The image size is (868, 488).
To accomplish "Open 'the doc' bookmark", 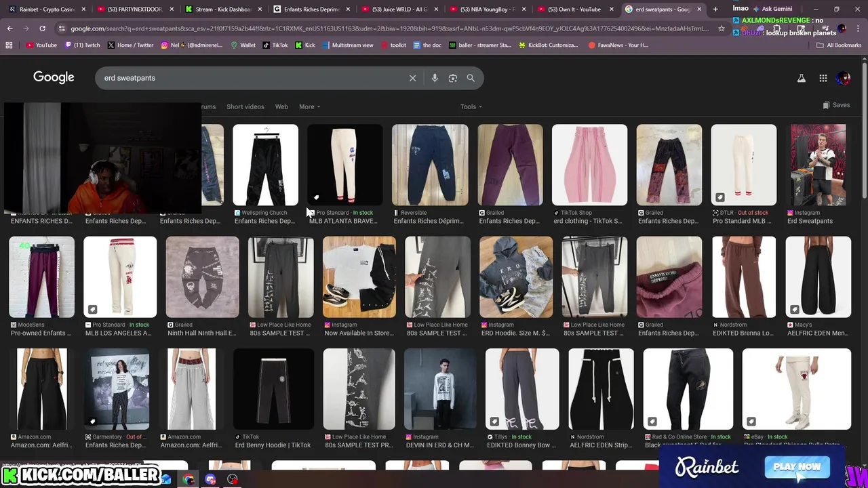I will tap(427, 45).
